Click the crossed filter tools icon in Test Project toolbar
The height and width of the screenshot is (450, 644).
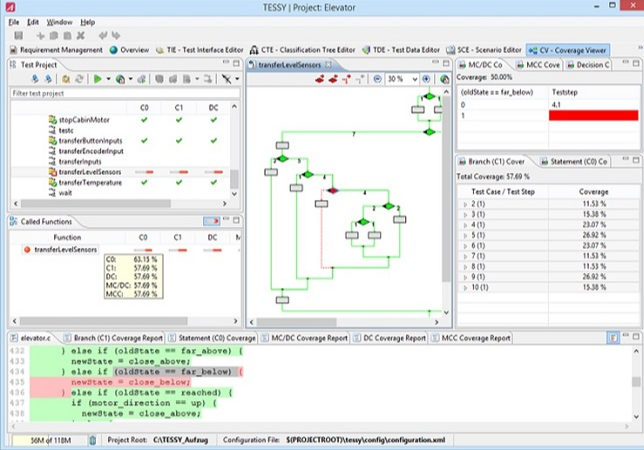tap(226, 79)
